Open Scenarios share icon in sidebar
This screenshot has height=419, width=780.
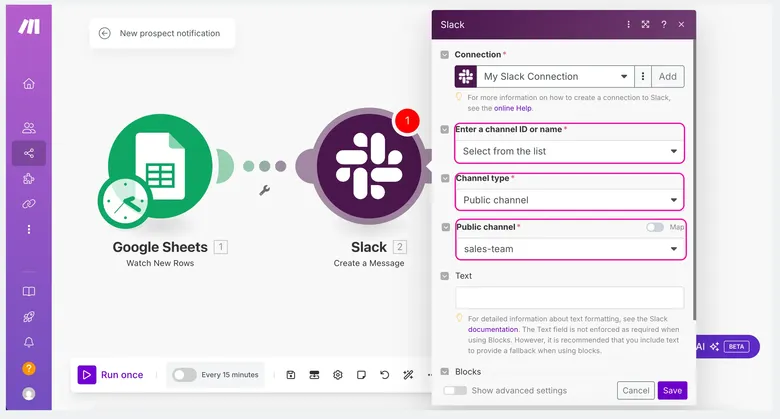[x=29, y=153]
